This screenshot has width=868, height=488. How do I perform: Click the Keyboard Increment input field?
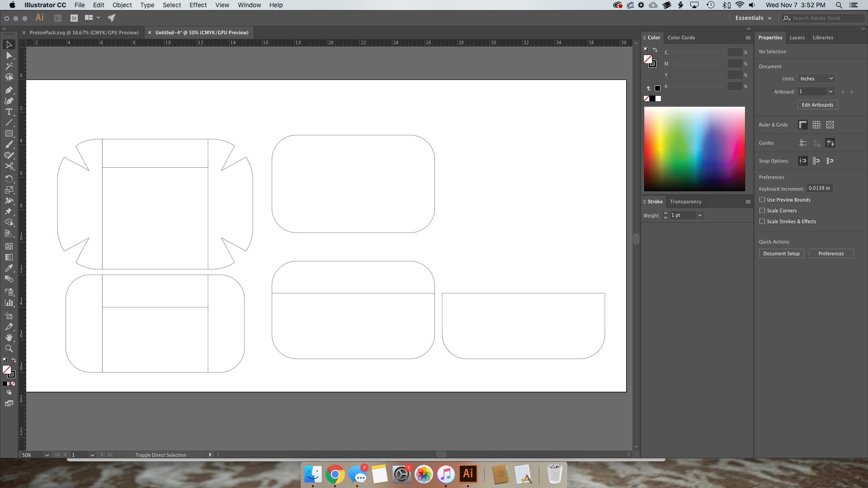pos(819,188)
